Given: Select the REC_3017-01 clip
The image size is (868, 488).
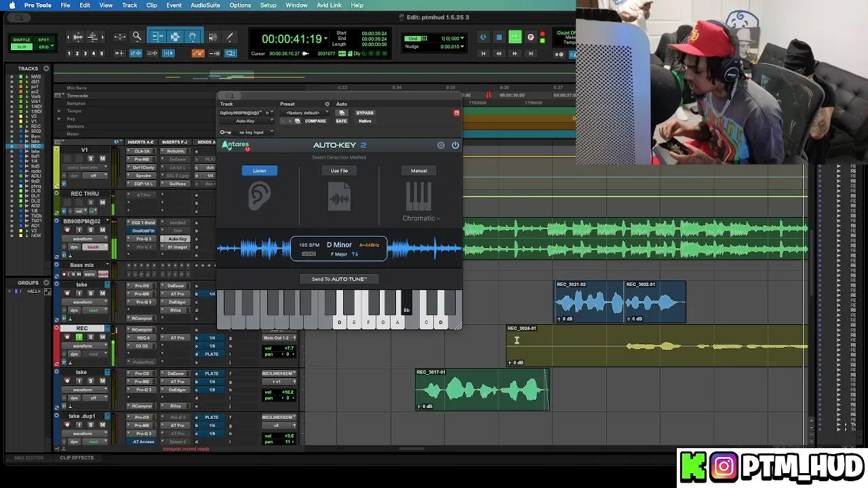Looking at the screenshot, I should coord(482,390).
